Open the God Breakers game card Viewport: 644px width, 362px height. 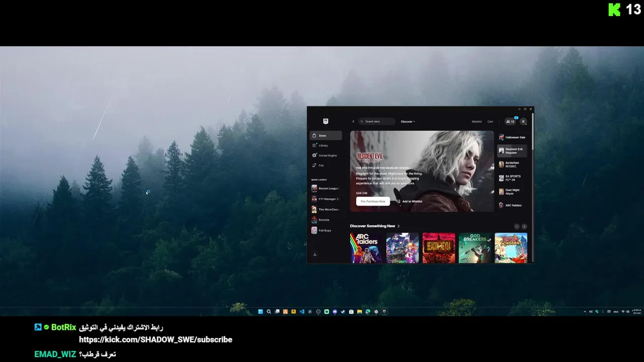(x=475, y=248)
